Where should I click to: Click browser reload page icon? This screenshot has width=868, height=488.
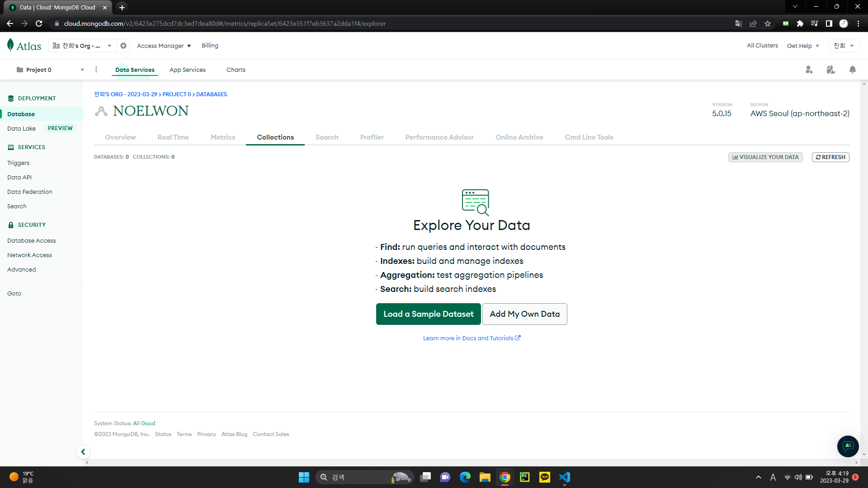click(39, 23)
